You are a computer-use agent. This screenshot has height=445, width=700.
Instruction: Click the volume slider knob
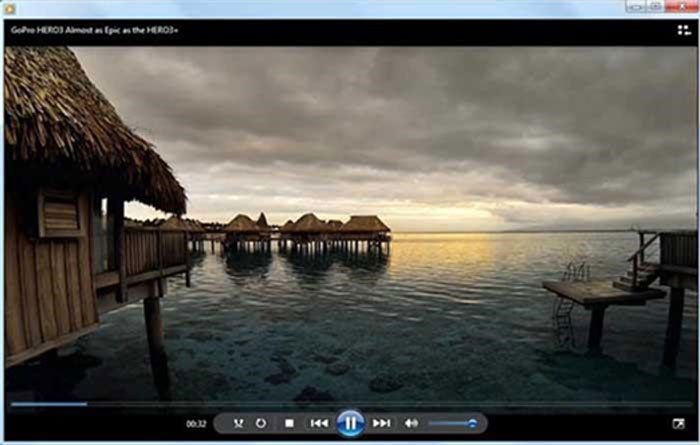click(x=472, y=423)
